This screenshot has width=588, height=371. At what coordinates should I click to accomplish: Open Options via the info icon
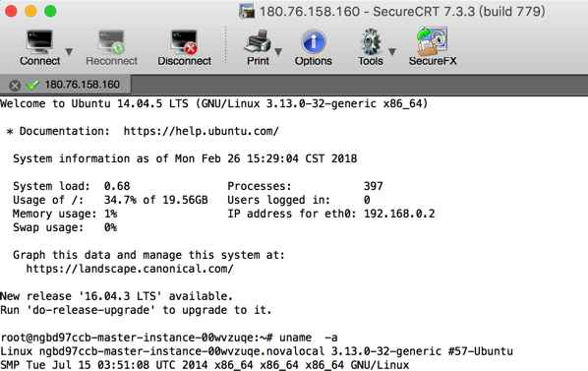313,41
